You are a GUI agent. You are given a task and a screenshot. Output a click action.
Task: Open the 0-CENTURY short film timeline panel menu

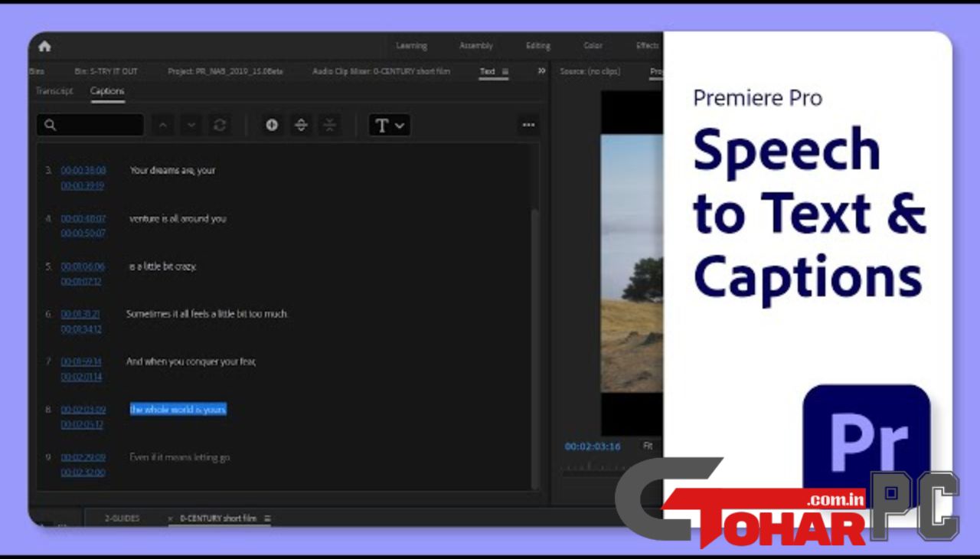tap(267, 518)
